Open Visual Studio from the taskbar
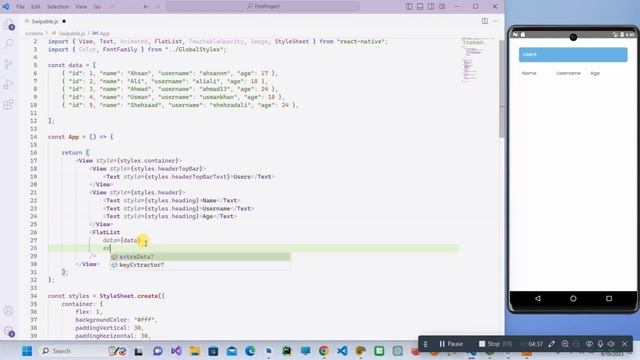 [x=176, y=351]
